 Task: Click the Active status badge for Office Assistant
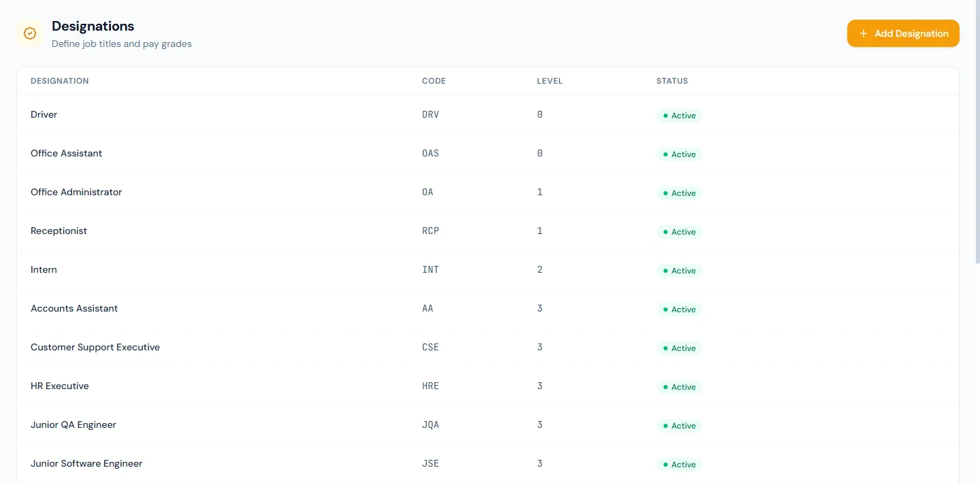tap(679, 154)
